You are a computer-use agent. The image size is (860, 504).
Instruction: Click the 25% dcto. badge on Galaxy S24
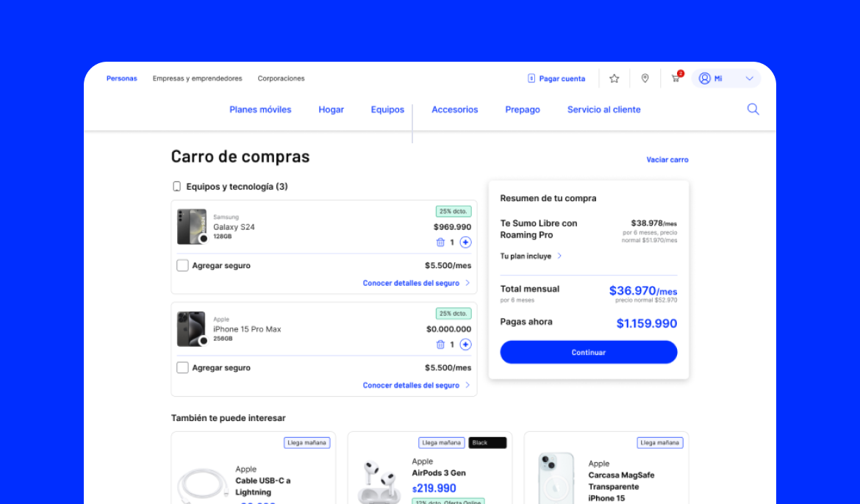[x=454, y=211]
